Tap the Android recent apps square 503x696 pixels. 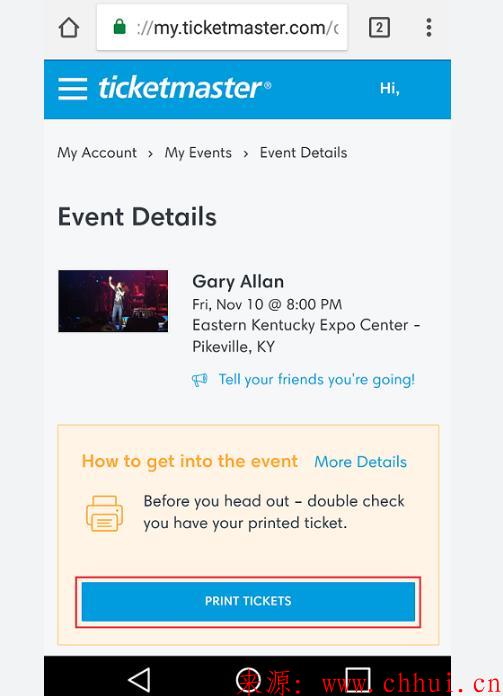point(358,679)
